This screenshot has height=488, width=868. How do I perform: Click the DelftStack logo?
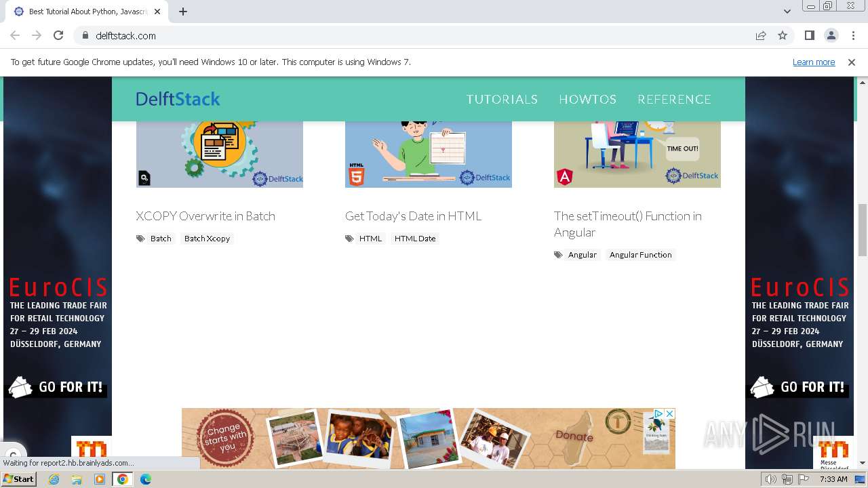(178, 99)
